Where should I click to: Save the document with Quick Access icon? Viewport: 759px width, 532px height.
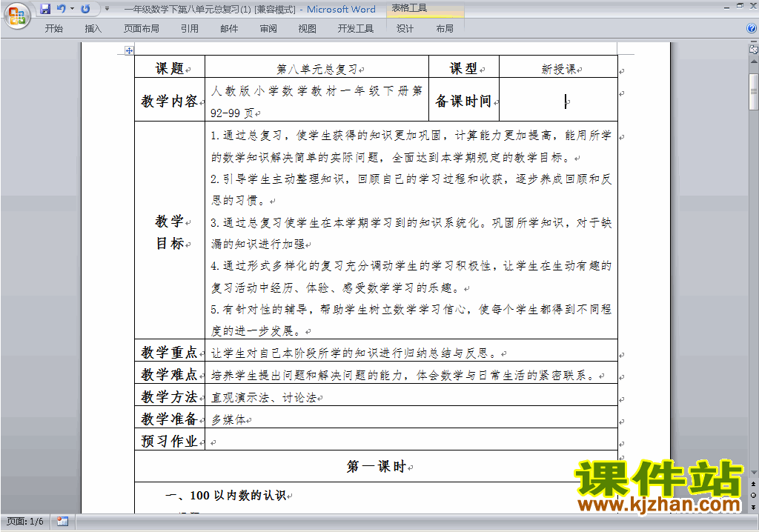point(45,9)
